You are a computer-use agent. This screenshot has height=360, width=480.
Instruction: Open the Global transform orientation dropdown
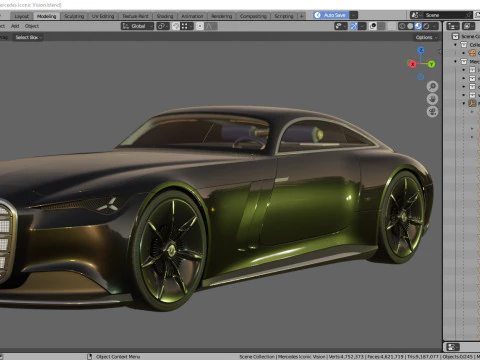[x=137, y=26]
